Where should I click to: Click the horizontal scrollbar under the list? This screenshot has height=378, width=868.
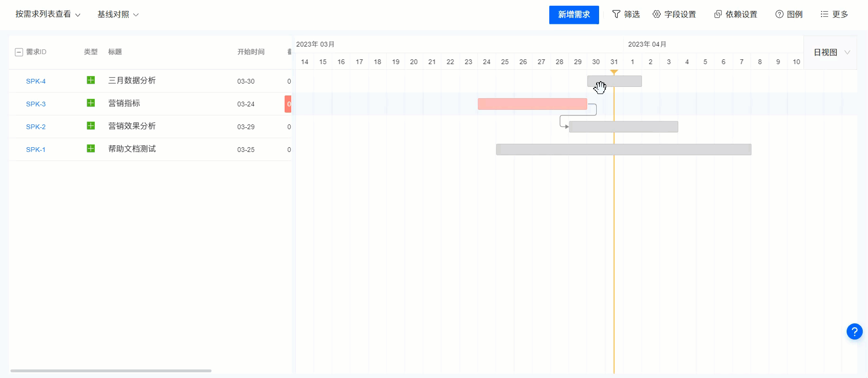tap(111, 371)
